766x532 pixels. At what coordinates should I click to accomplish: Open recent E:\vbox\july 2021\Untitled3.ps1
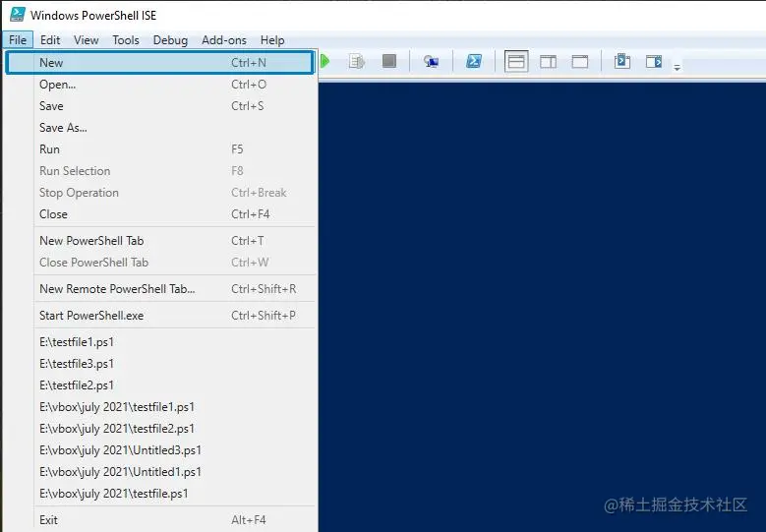pos(159,450)
